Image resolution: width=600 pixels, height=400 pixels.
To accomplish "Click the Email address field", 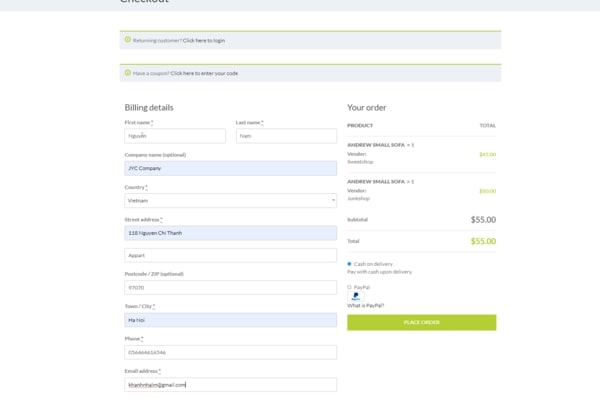I will point(230,384).
